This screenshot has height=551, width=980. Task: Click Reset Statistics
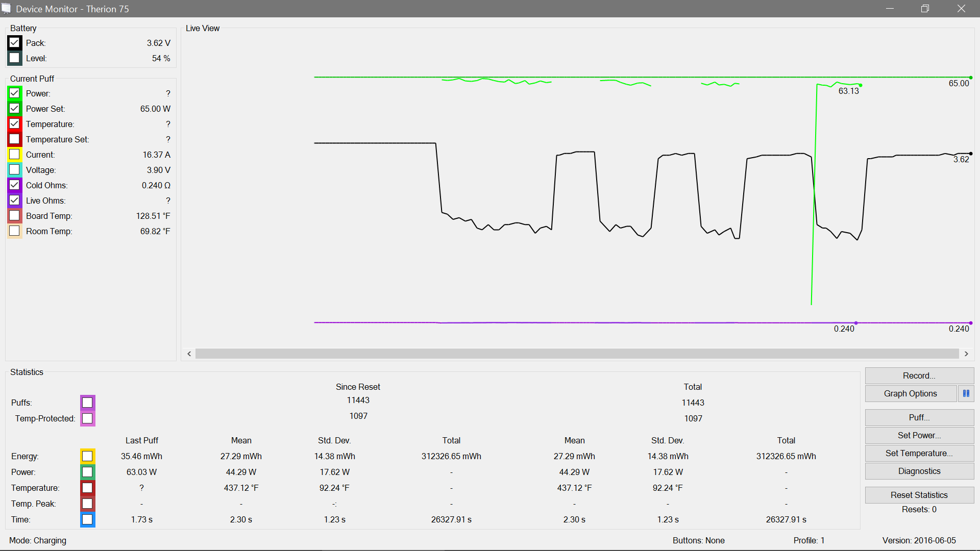pos(919,495)
